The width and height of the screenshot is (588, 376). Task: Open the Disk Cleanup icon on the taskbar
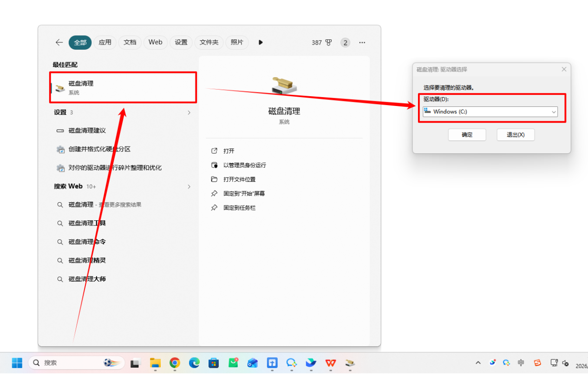[x=350, y=363]
